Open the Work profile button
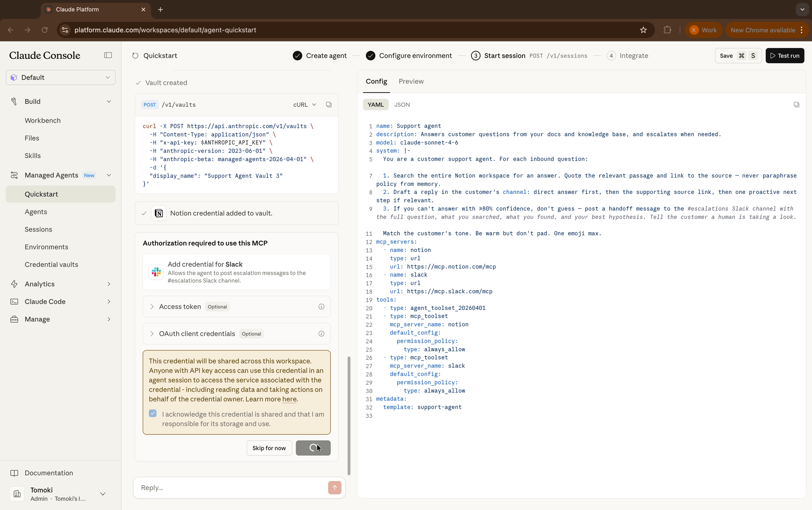Image resolution: width=812 pixels, height=510 pixels. 703,30
